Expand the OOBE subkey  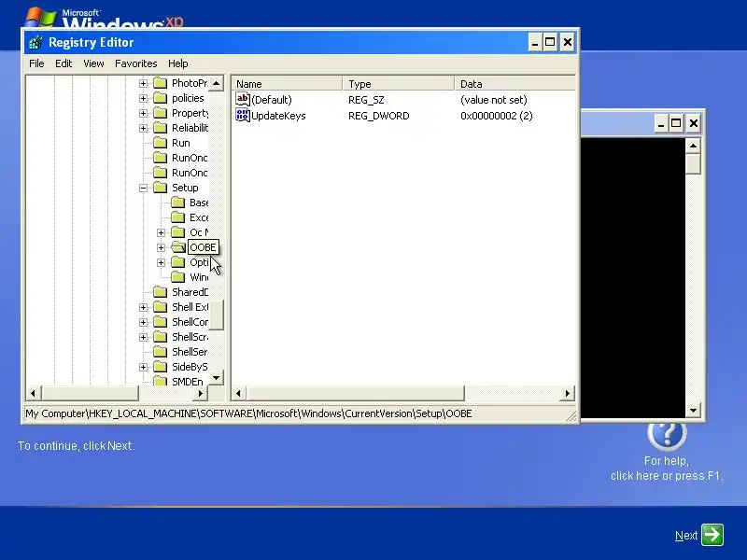click(161, 247)
